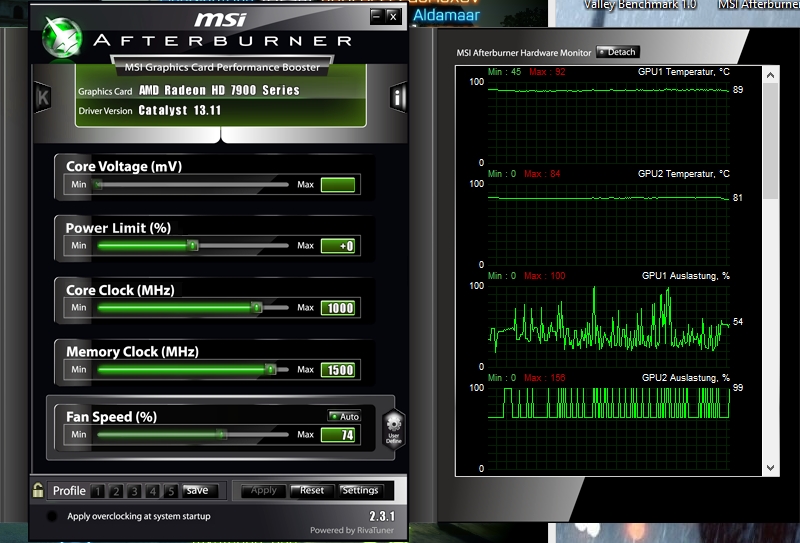This screenshot has width=800, height=543.
Task: Click the monitor scrollbar down arrow
Action: tap(770, 467)
